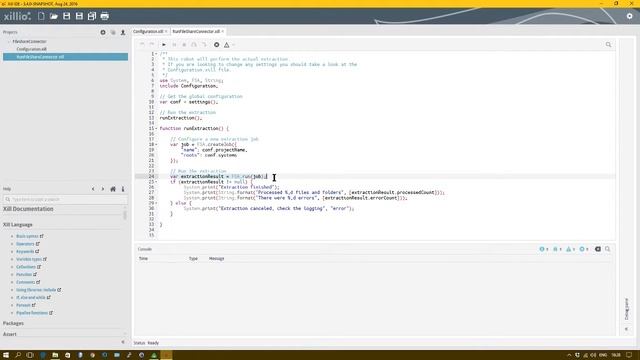Viewport: 640px width, 360px height.
Task: Click the pause icon in editor toolbar
Action: click(x=174, y=44)
